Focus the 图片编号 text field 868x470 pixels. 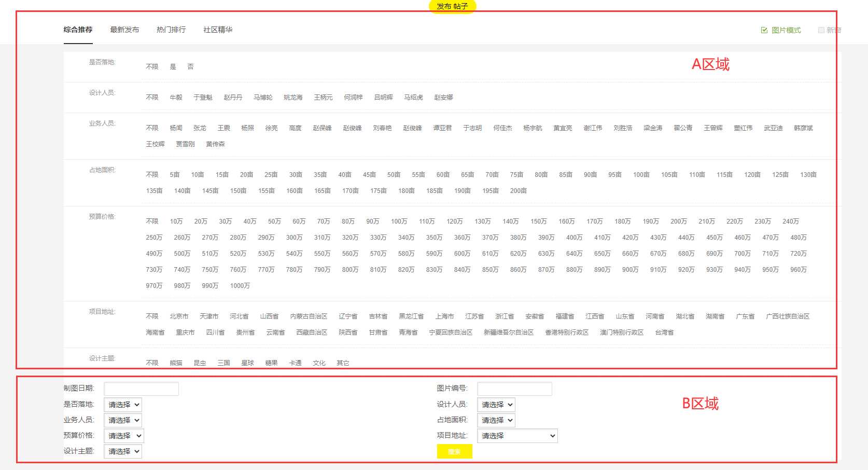(514, 389)
